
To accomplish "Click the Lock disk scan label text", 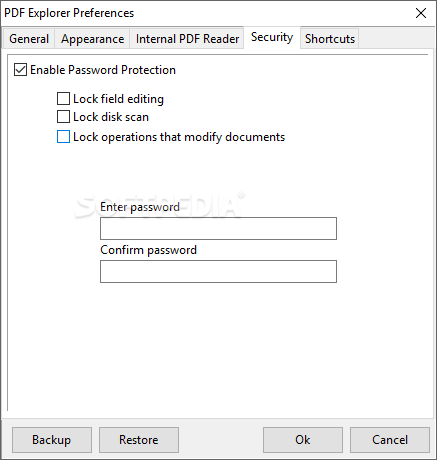I will tap(111, 117).
